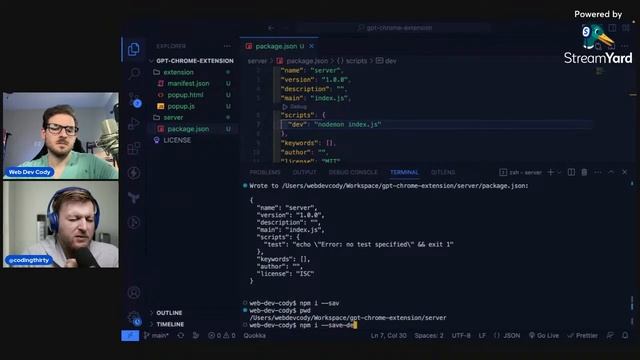Select the TERMINAL panel tab
Screen dimensions: 640x360
pos(404,172)
